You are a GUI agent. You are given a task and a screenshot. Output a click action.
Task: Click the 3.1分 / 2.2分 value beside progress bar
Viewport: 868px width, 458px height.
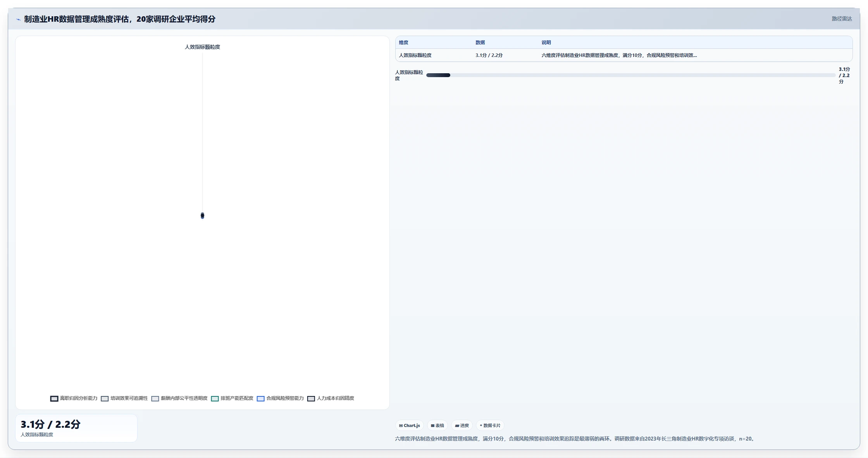pyautogui.click(x=844, y=76)
